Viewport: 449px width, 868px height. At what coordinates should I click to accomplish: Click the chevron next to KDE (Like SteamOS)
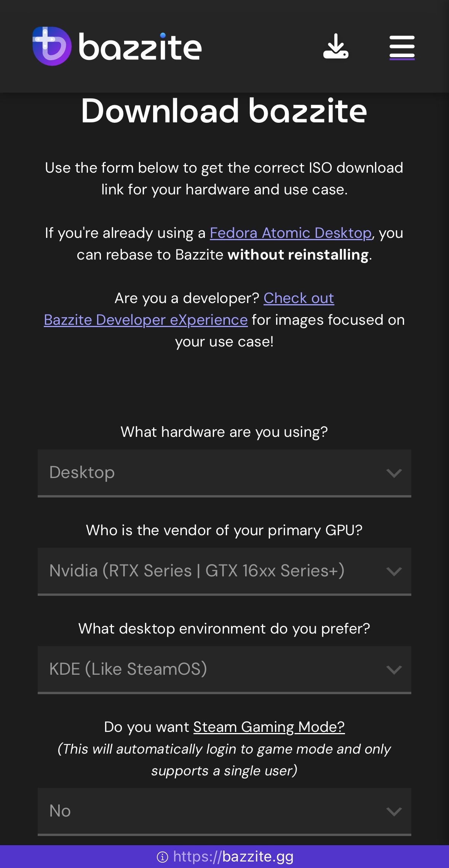click(x=394, y=670)
